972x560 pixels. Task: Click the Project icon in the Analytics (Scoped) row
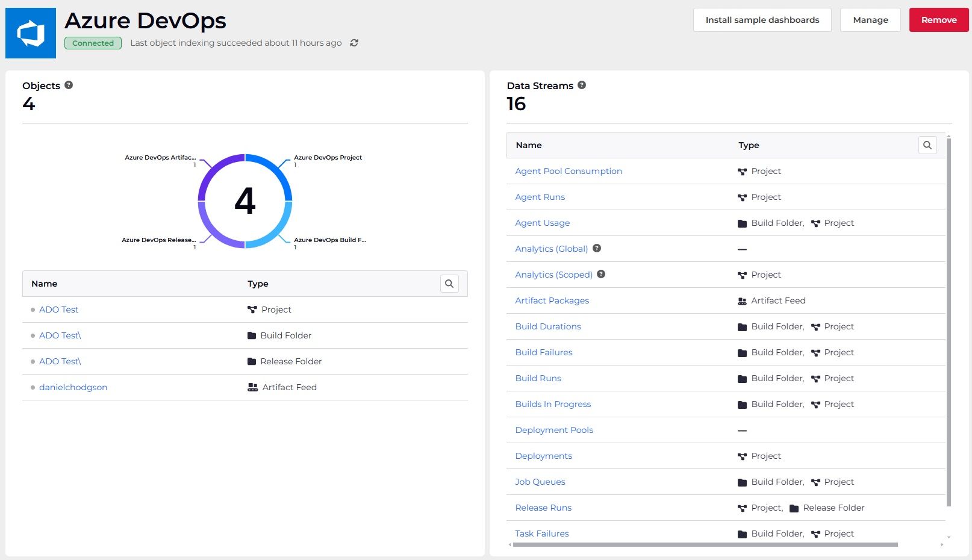(742, 275)
